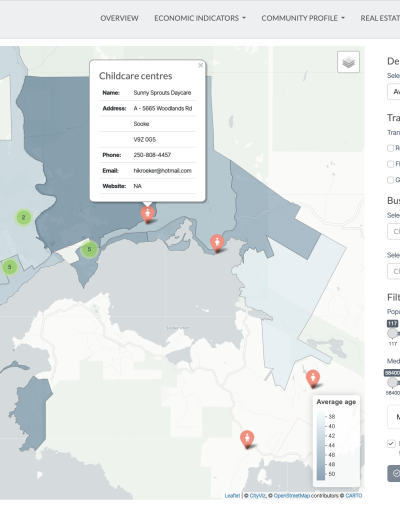
Task: Click the 'Childcare centres' popup heading
Action: [136, 76]
